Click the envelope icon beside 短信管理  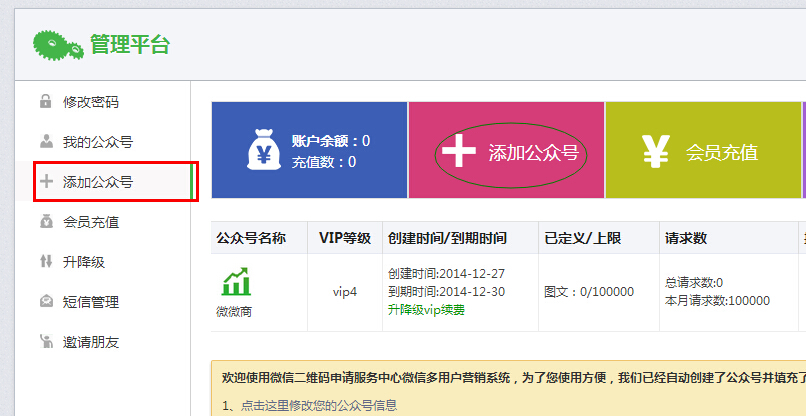tap(46, 301)
